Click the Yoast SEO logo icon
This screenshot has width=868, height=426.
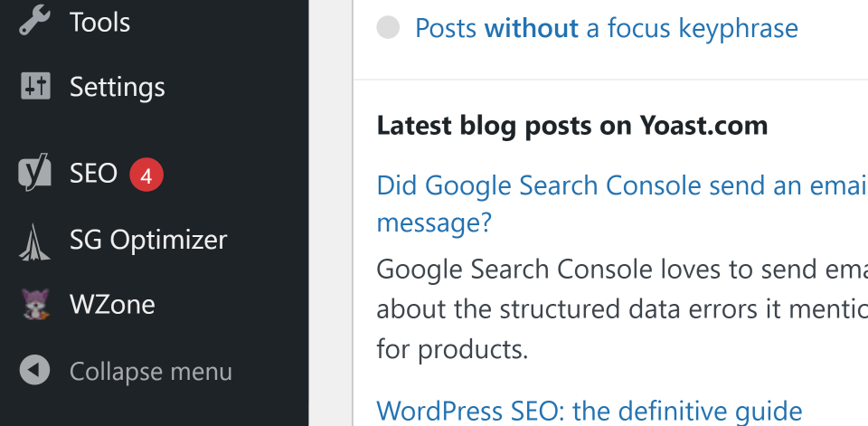pos(34,172)
